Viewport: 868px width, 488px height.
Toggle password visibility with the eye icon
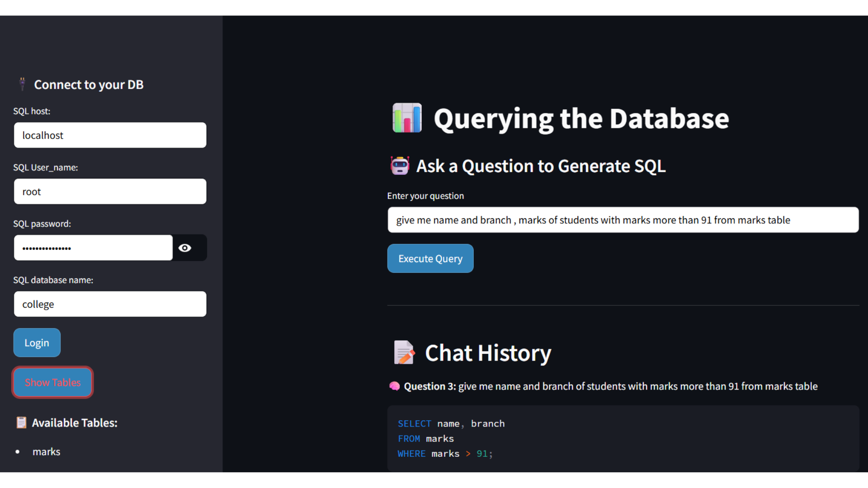coord(184,248)
